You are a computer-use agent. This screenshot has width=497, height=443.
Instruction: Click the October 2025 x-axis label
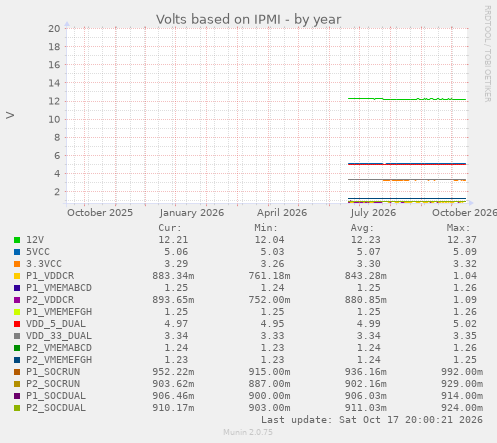click(100, 213)
